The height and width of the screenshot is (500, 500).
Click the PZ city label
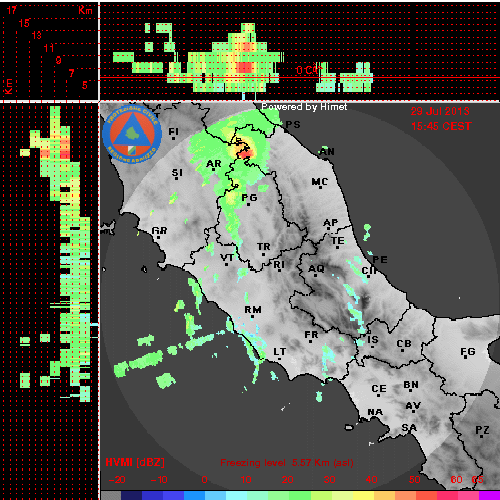coord(482,430)
